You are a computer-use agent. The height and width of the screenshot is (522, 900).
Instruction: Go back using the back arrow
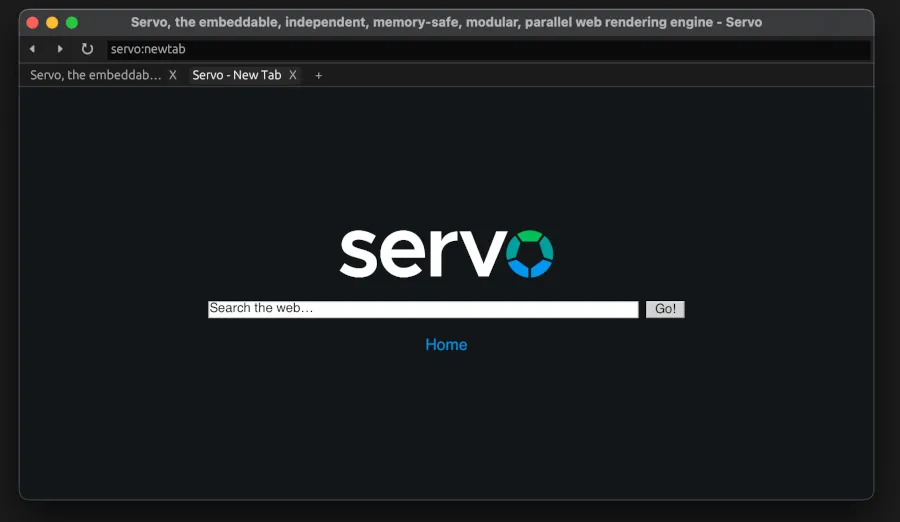point(32,49)
